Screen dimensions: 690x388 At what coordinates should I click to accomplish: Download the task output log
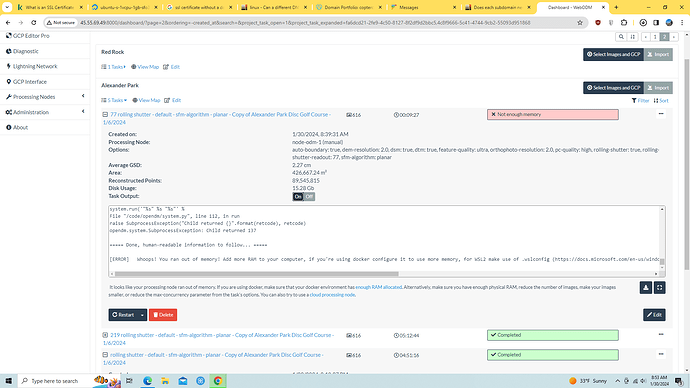click(646, 288)
